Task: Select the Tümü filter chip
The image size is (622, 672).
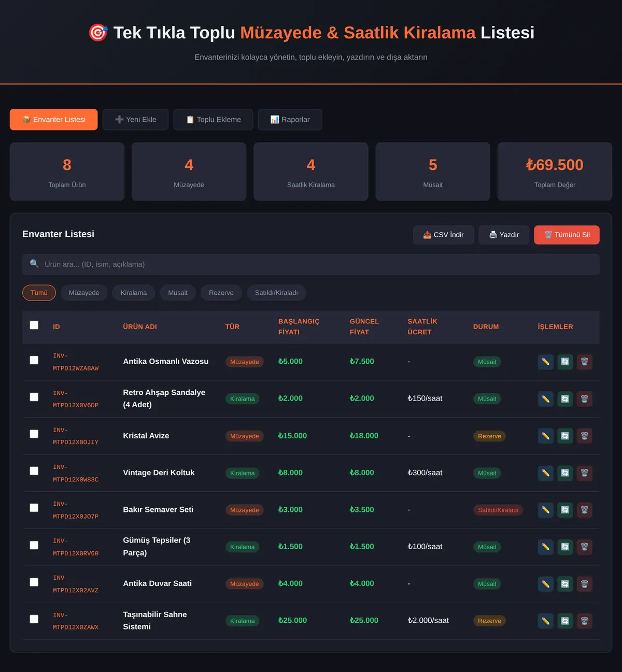Action: (x=39, y=293)
